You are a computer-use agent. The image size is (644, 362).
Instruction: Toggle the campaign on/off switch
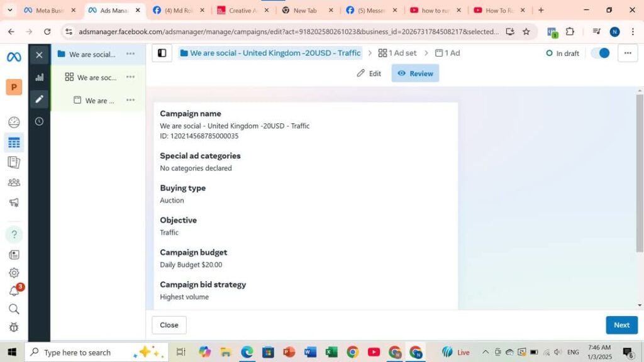click(x=600, y=53)
